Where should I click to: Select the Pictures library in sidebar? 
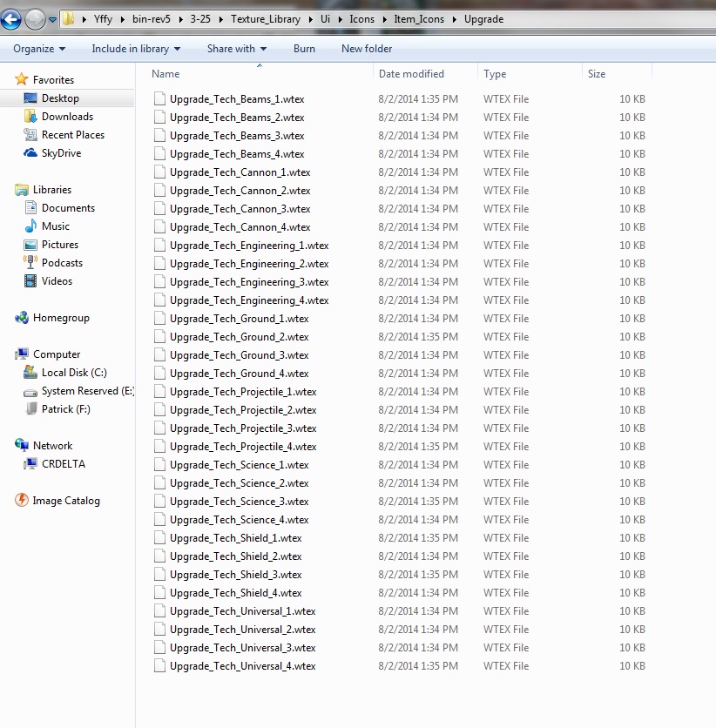pyautogui.click(x=59, y=245)
